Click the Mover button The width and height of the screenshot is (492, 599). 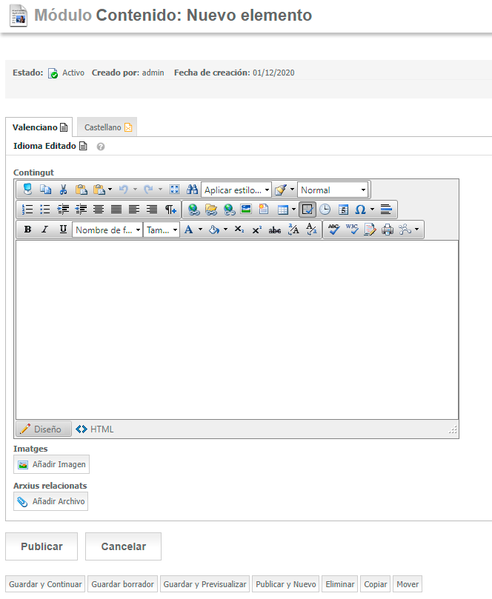click(408, 584)
